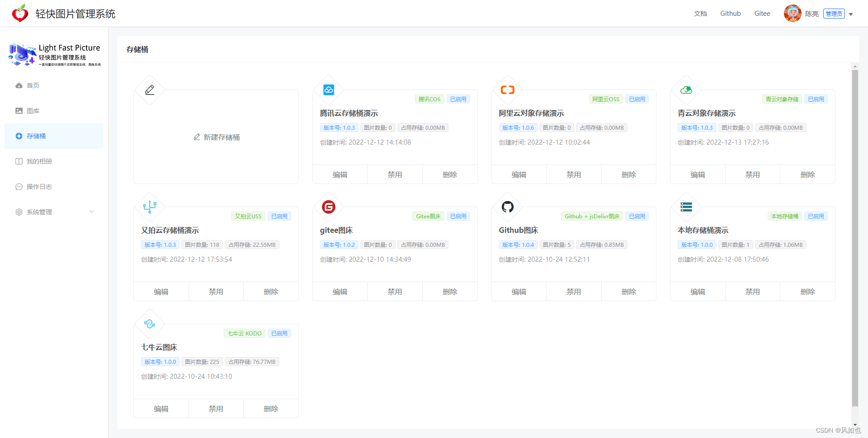Edit the 七牛云图床 bucket

click(161, 409)
